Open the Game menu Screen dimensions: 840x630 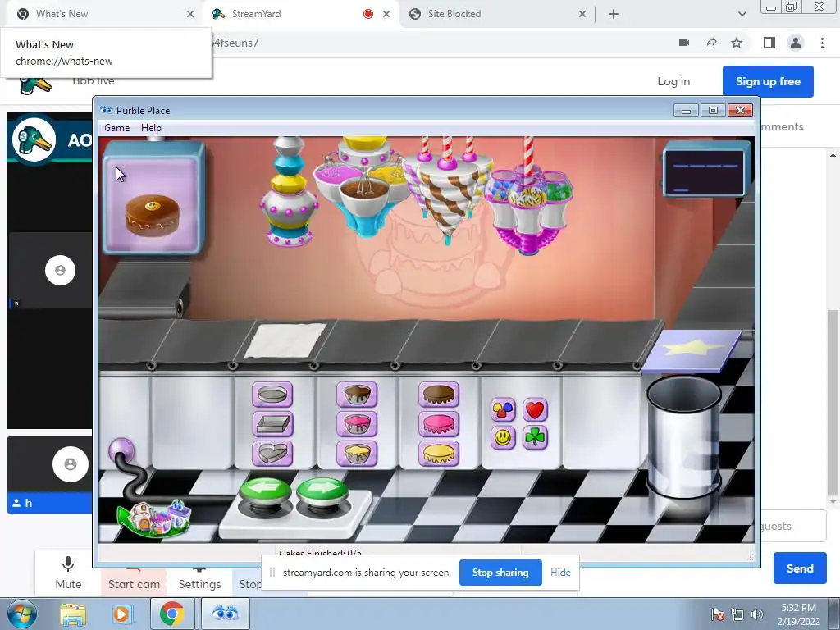116,127
